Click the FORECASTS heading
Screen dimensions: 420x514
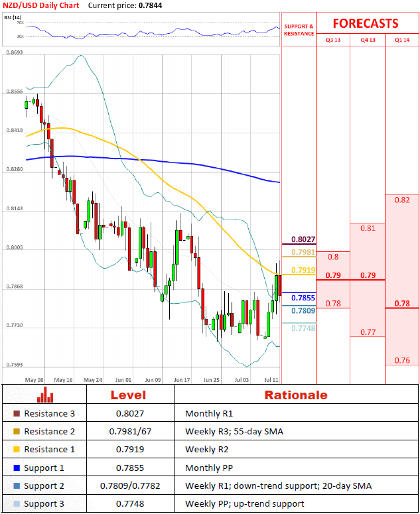366,24
